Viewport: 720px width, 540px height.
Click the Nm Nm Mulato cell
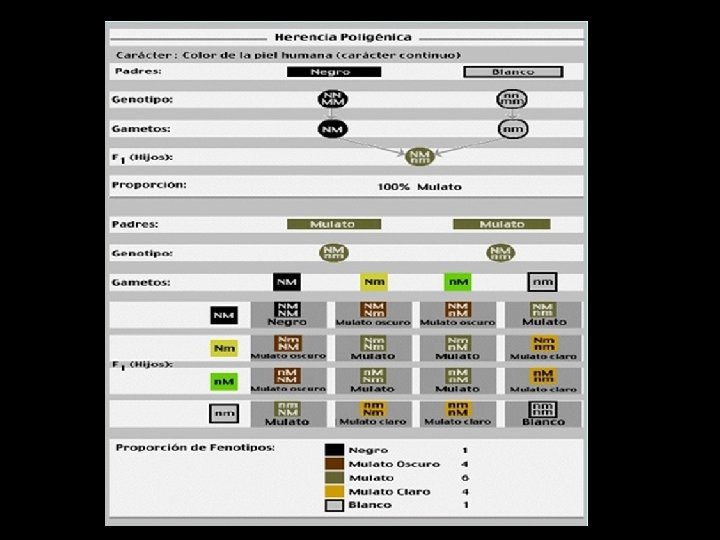coord(373,348)
